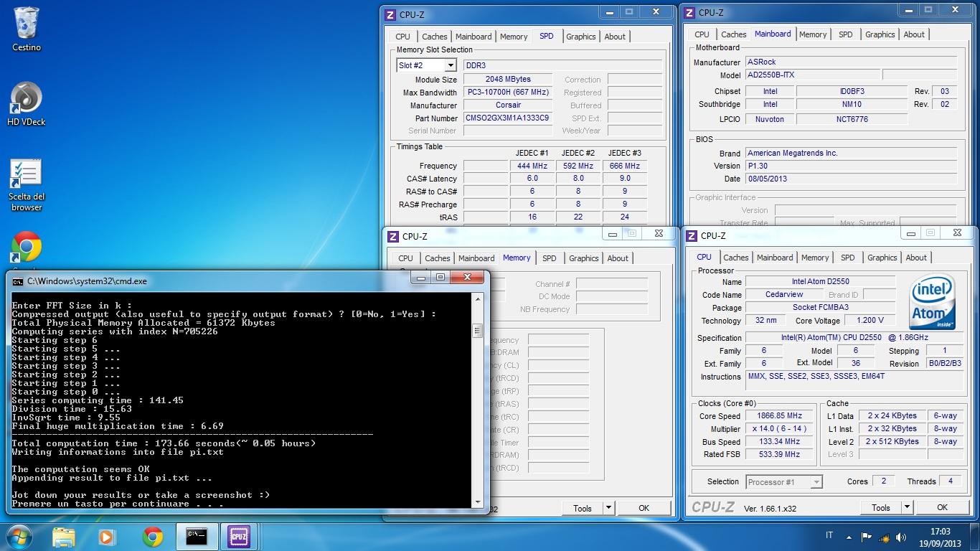Select the About tab in SPD window
Screen dimensions: 980x551
[615, 37]
